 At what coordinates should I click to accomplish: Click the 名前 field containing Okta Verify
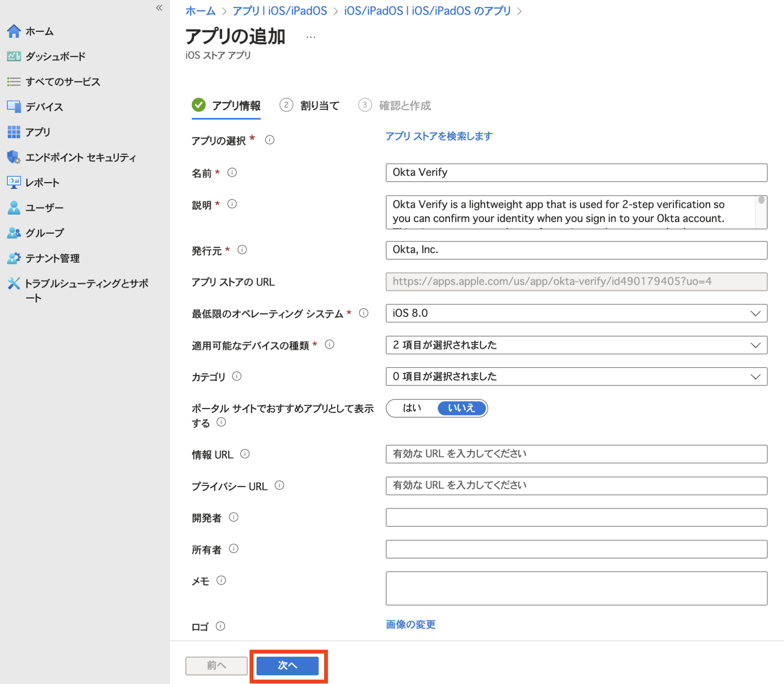pyautogui.click(x=576, y=173)
